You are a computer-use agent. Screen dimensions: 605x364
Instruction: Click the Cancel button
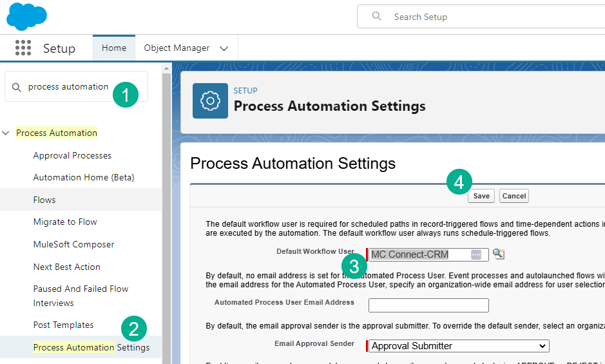pos(514,196)
